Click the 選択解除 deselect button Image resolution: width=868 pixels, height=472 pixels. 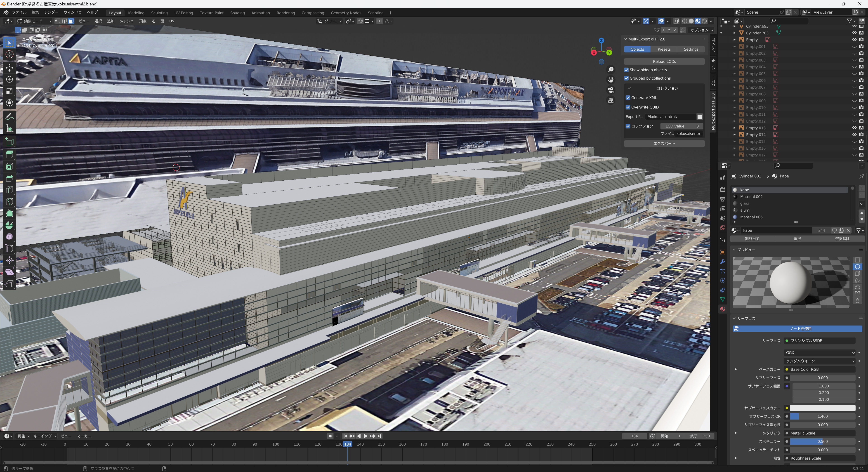click(842, 239)
